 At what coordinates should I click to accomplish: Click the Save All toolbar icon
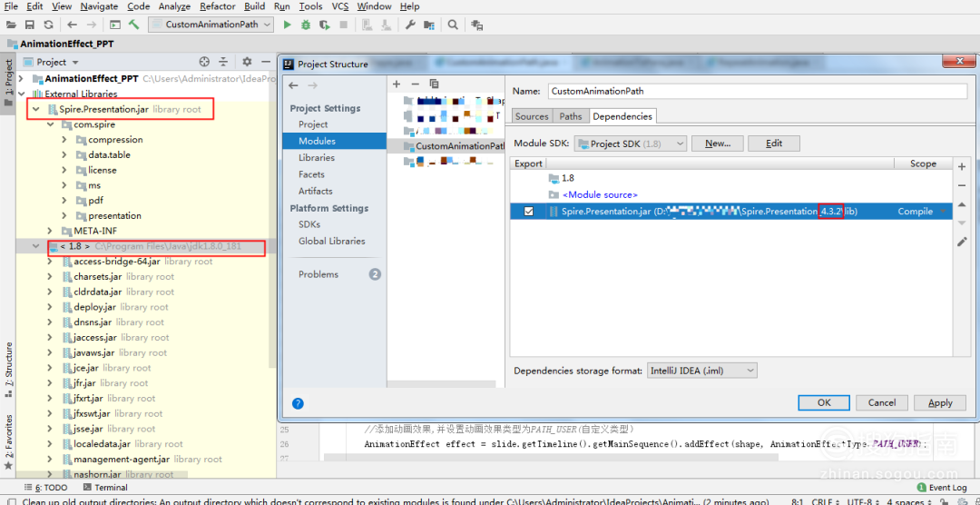29,25
